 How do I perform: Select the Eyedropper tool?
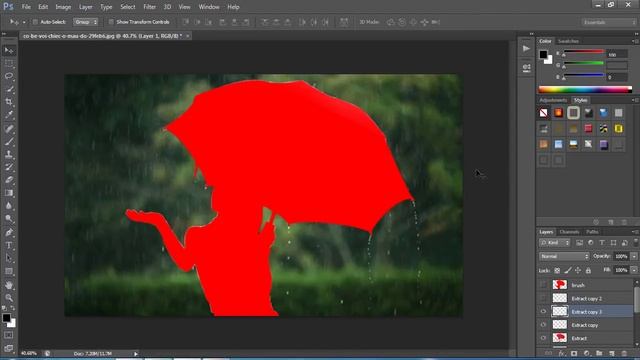point(9,115)
